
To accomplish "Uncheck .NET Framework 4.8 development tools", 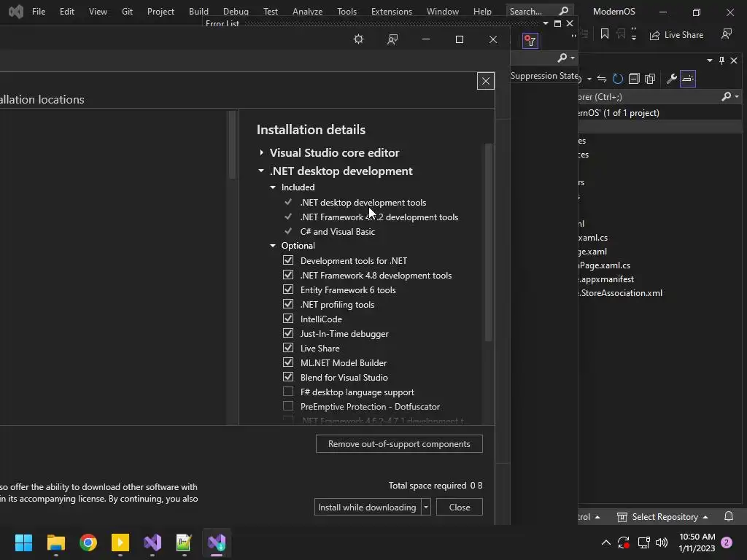I will point(287,275).
